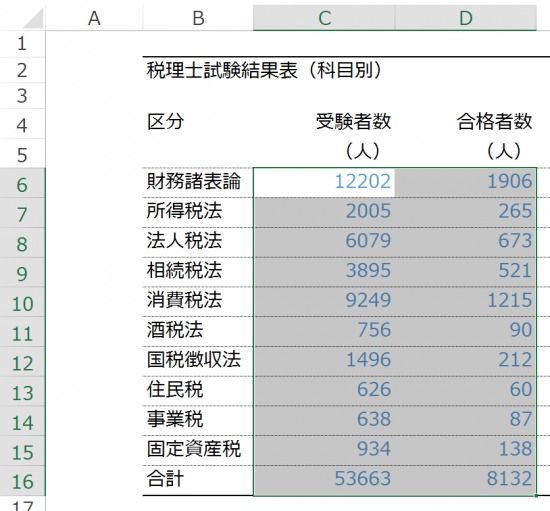The width and height of the screenshot is (550, 511).
Task: Click the 区分 header cell
Action: pos(198,124)
